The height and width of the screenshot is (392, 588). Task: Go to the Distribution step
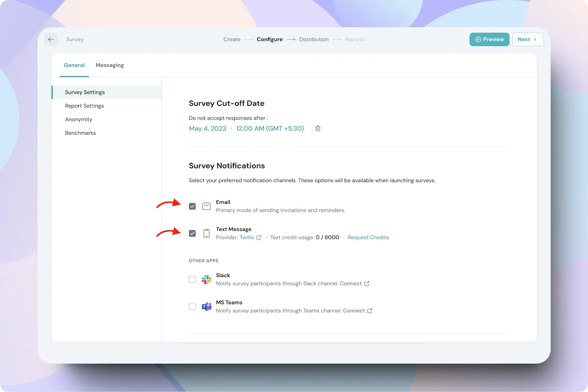pyautogui.click(x=313, y=39)
